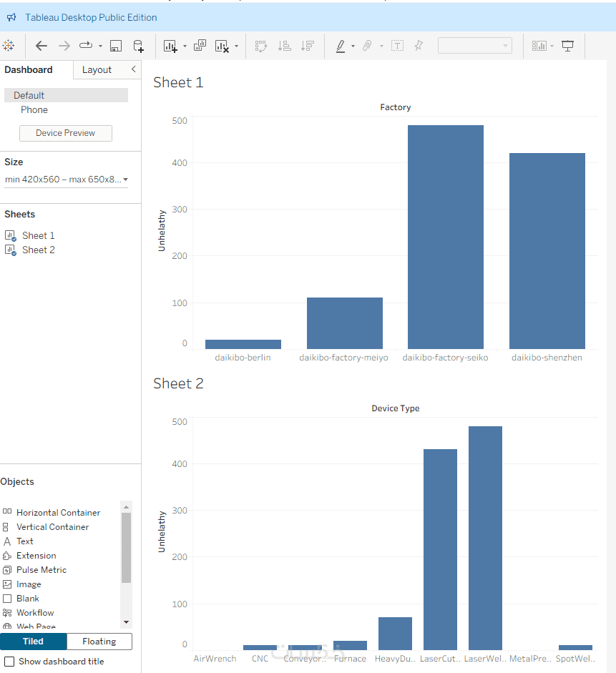Enable Show dashboard title checkbox
Screen dimensions: 616x673
9,662
